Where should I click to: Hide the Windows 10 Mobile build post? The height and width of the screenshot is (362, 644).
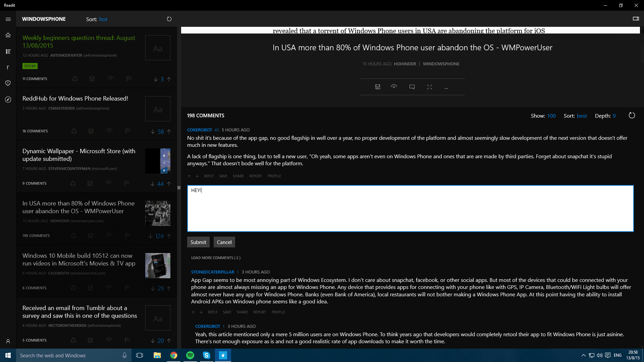[x=109, y=287]
